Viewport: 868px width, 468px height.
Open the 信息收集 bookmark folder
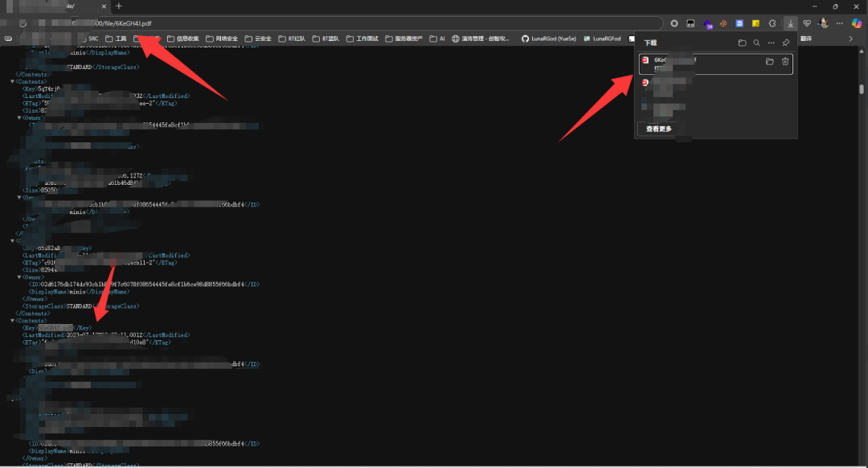182,39
